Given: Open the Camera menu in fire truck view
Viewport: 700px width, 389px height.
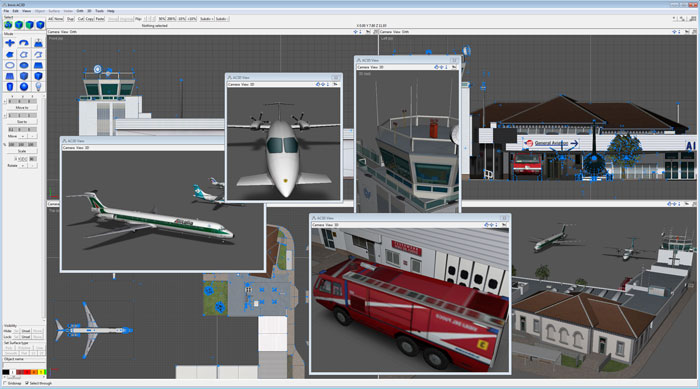Looking at the screenshot, I should (318, 225).
